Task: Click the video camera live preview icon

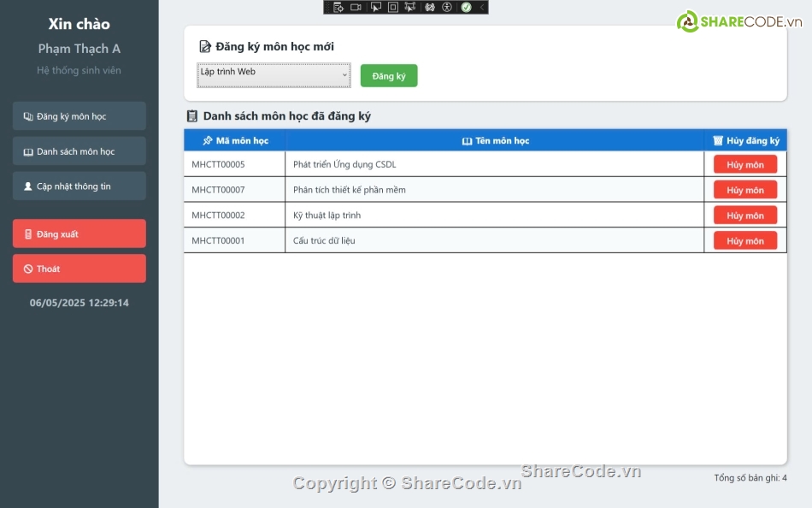Action: (356, 7)
